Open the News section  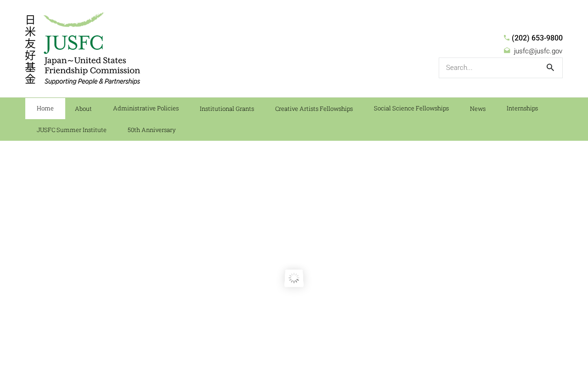pos(478,109)
